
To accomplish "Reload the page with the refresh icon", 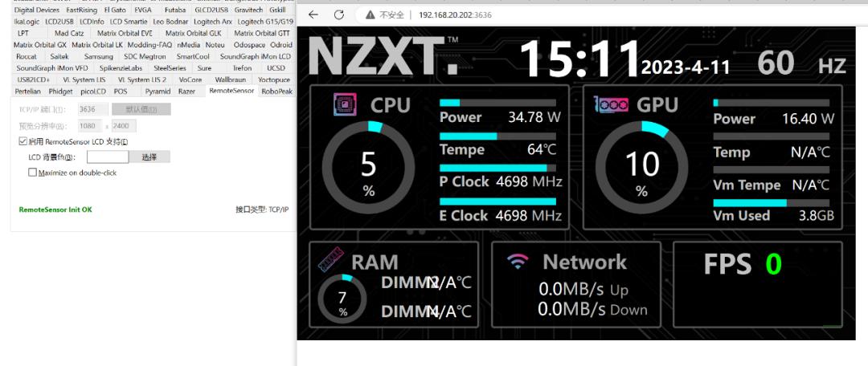I will coord(339,15).
